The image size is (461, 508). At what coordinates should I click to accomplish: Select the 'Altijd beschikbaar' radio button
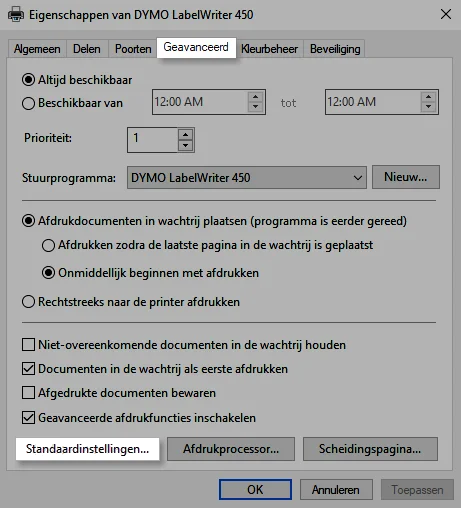(x=28, y=80)
